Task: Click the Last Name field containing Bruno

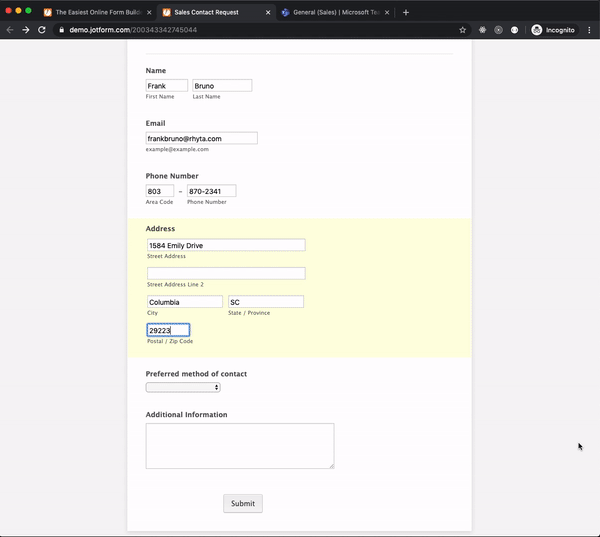Action: [221, 86]
